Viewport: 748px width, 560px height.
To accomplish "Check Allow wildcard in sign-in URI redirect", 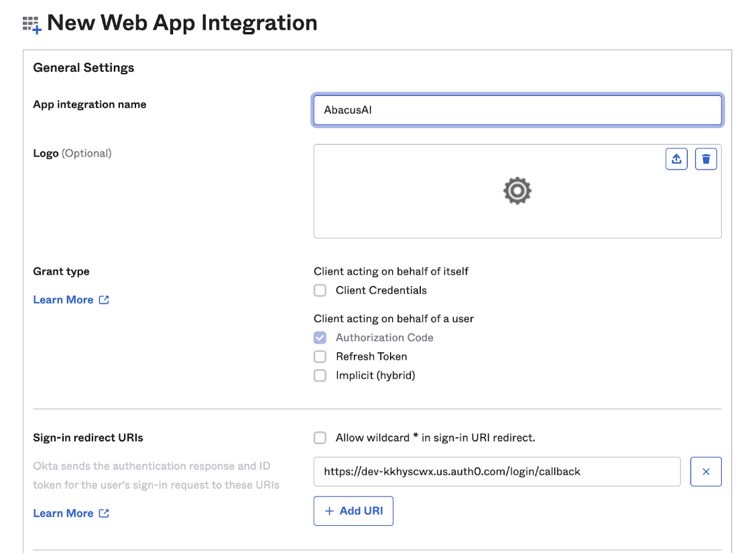I will pos(320,437).
